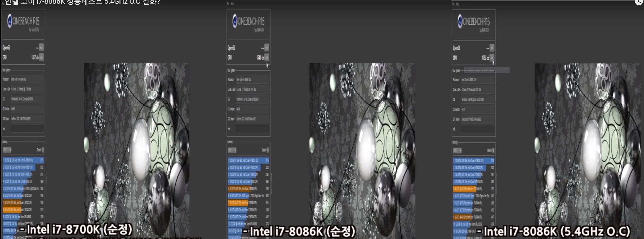Image resolution: width=644 pixels, height=239 pixels.
Task: Select the 2161 ranking row in the right window
Action: pos(474,175)
